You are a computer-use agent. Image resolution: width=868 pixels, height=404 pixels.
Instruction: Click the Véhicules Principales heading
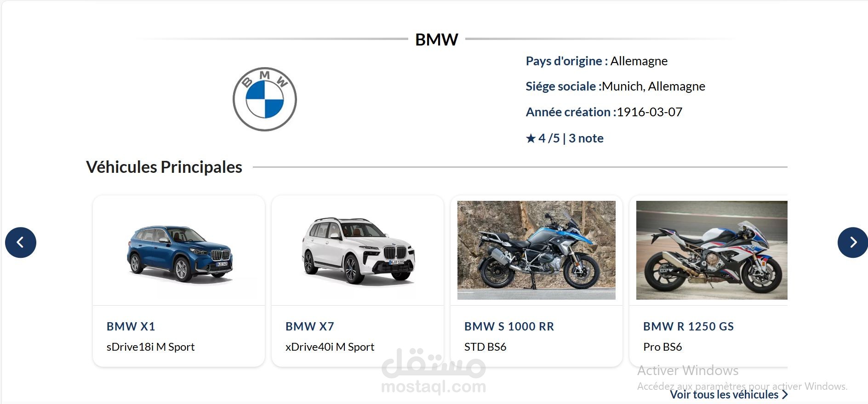(164, 167)
